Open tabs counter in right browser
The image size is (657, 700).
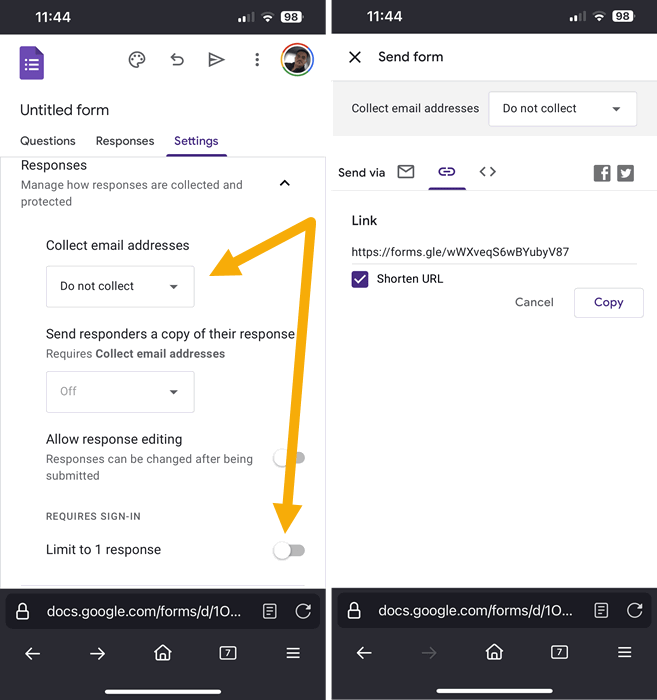(x=560, y=653)
